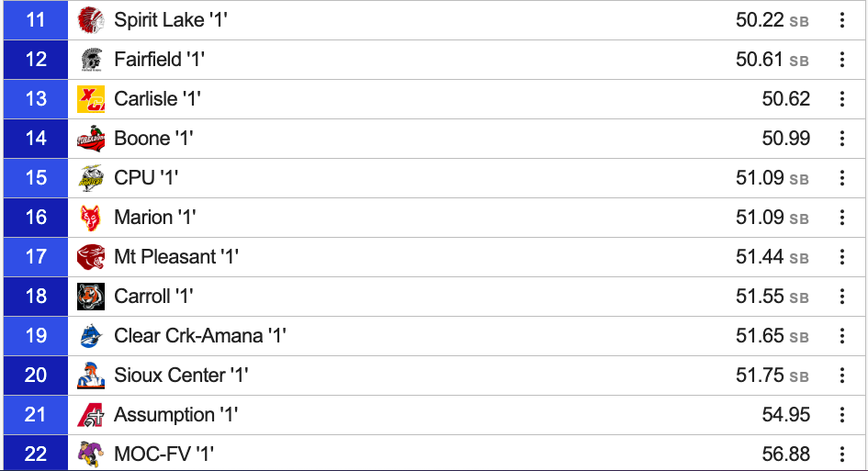This screenshot has width=868, height=471.
Task: Click the Fairfield team logo
Action: coord(91,60)
